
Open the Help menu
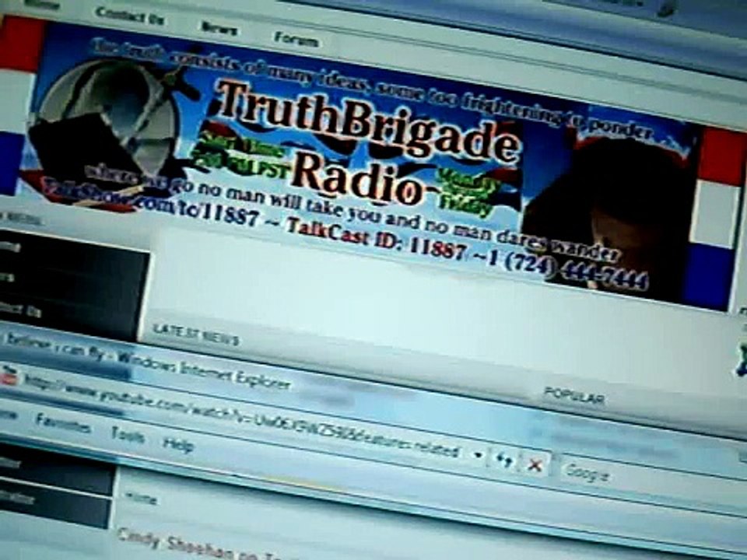pos(178,445)
